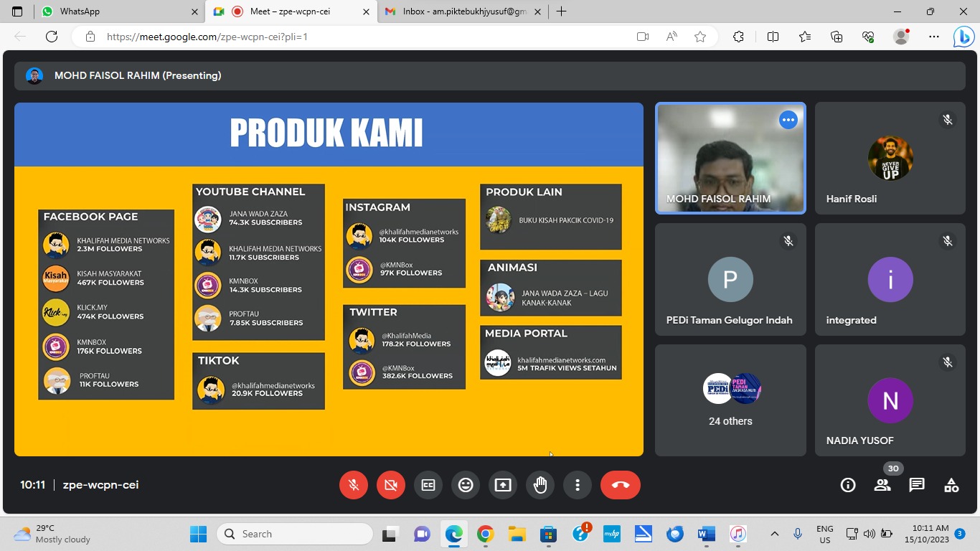Viewport: 980px width, 551px height.
Task: Open options on MOHD FAISOL RAHIM tile
Action: 788,120
